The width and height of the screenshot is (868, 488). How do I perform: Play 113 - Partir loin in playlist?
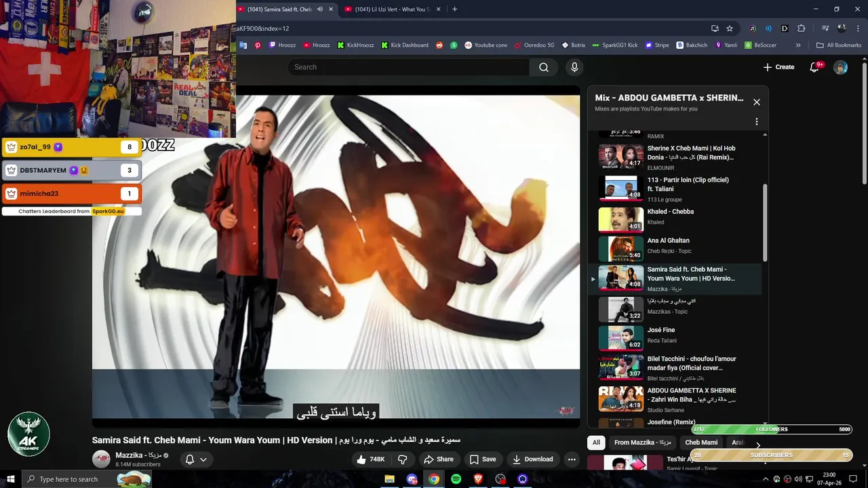675,189
